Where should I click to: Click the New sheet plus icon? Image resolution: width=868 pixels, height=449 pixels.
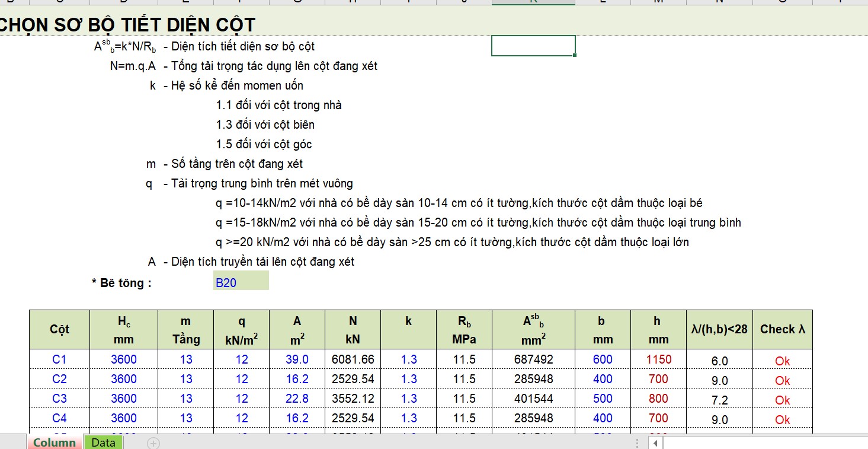pyautogui.click(x=153, y=443)
